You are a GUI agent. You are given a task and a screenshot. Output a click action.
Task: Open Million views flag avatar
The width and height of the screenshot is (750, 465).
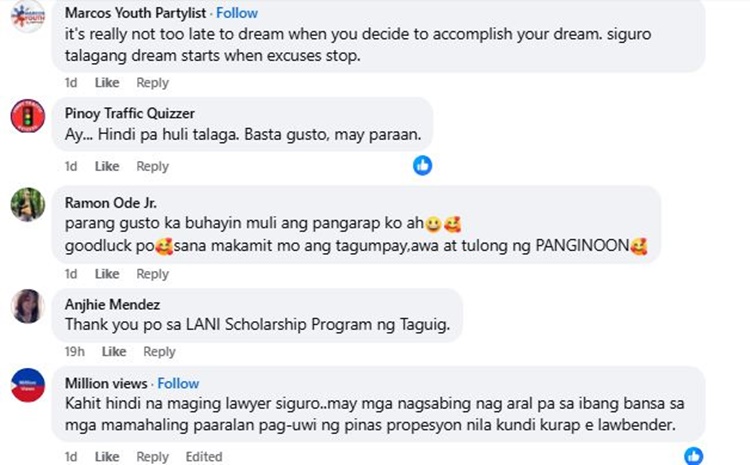[28, 385]
